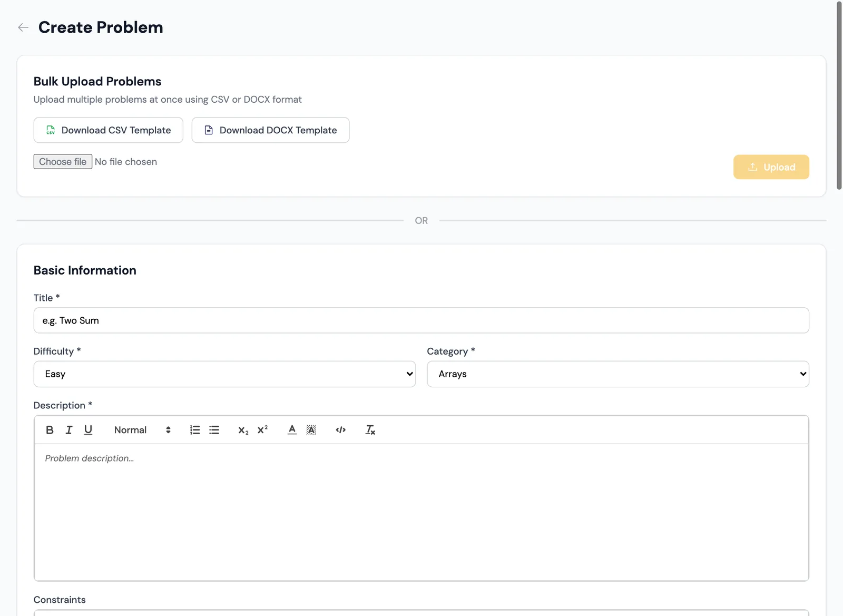
Task: Apply italic formatting in description editor
Action: [68, 430]
